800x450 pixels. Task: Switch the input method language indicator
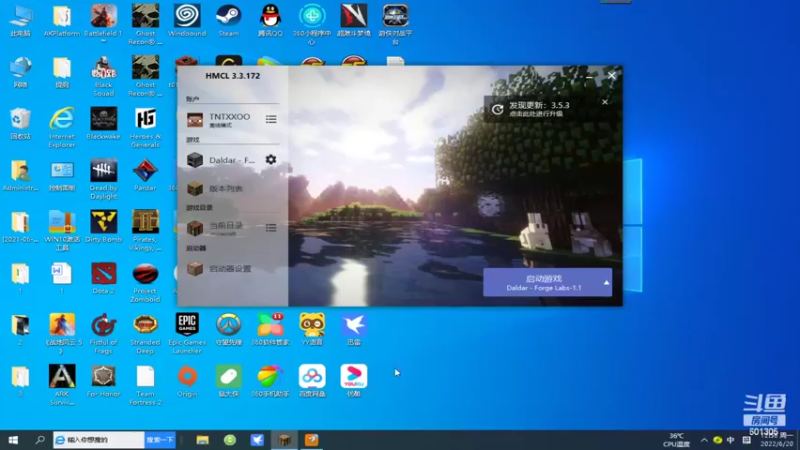[731, 440]
